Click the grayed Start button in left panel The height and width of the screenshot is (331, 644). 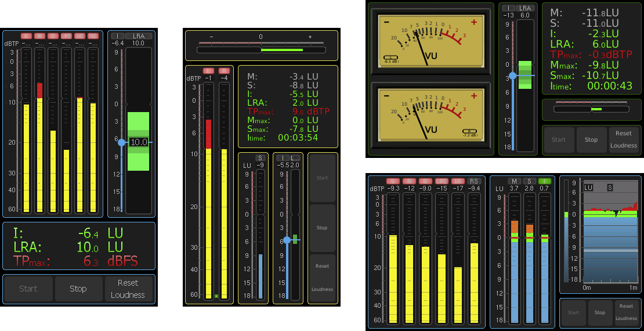click(x=28, y=289)
